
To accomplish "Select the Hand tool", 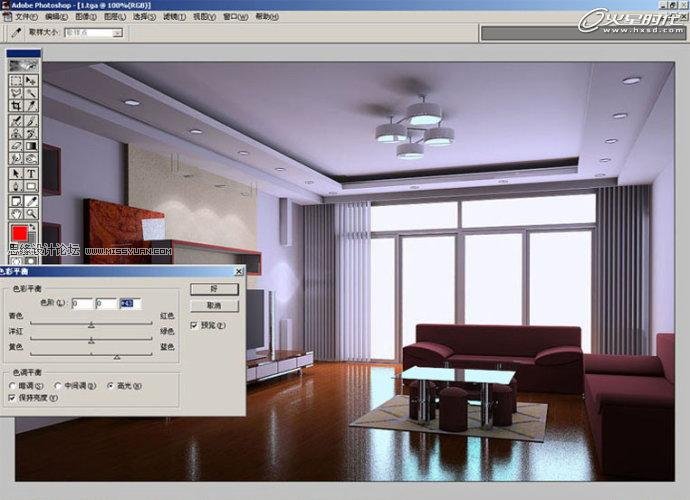I will (x=16, y=212).
